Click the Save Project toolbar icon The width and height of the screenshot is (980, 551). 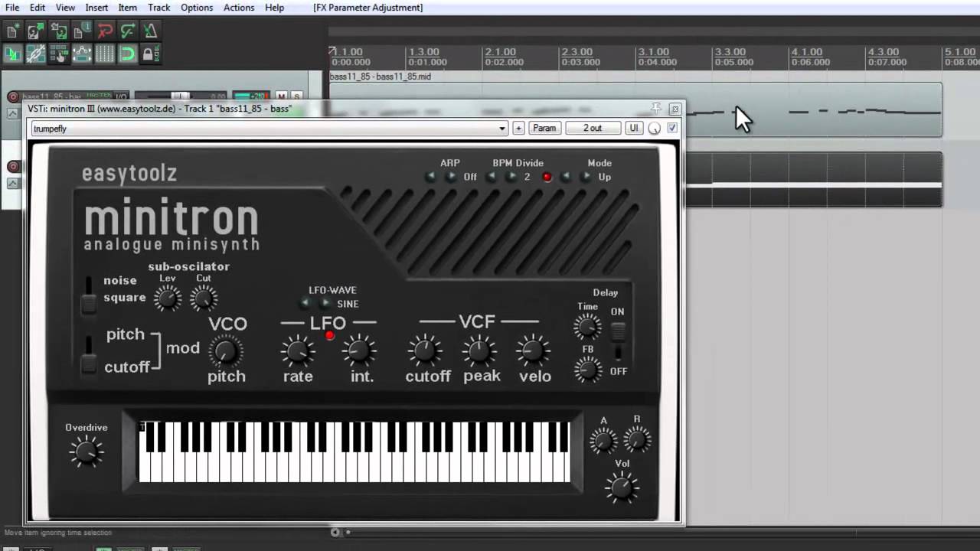(58, 31)
